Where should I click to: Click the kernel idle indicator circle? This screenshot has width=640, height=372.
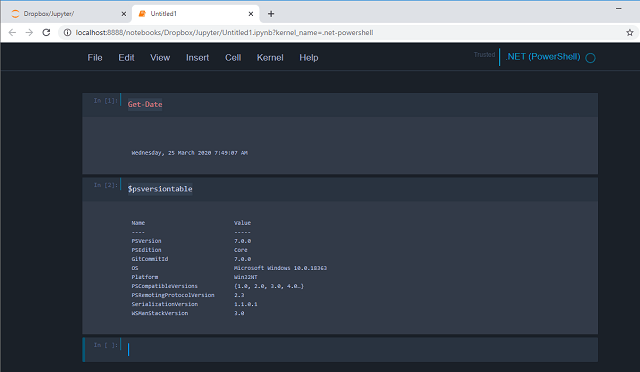point(590,58)
